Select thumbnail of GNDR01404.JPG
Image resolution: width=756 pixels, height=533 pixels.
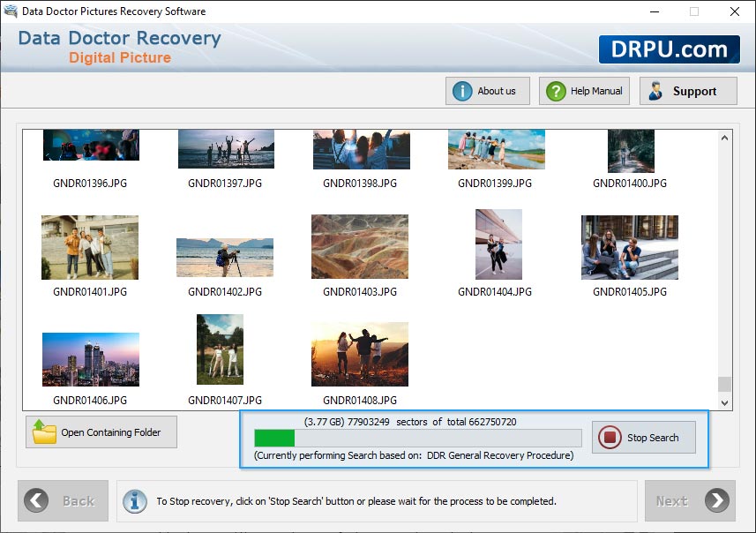pyautogui.click(x=498, y=244)
